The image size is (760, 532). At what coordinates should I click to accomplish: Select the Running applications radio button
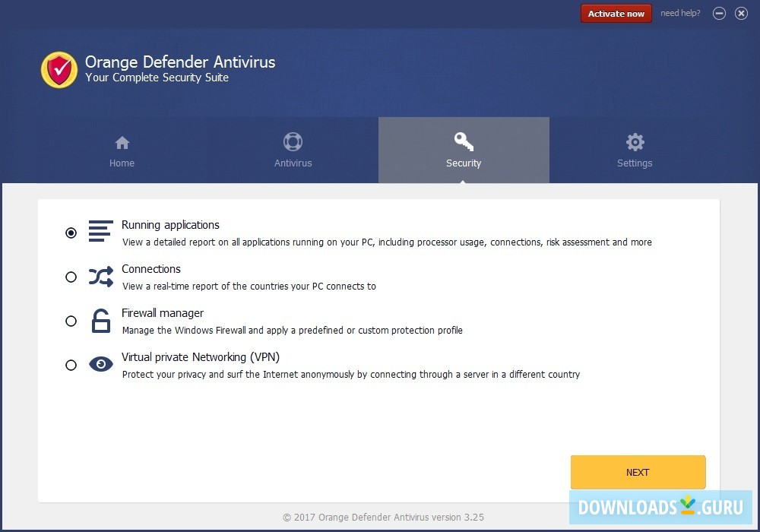(71, 233)
